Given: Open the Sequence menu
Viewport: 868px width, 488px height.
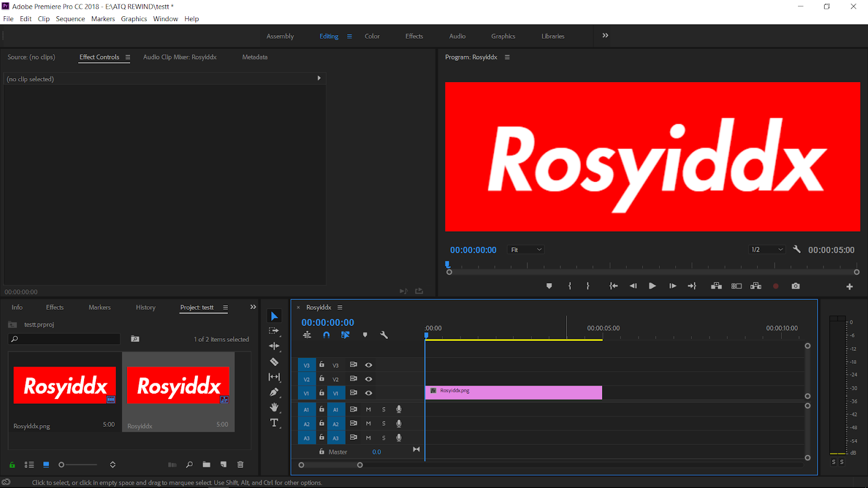Looking at the screenshot, I should tap(70, 19).
